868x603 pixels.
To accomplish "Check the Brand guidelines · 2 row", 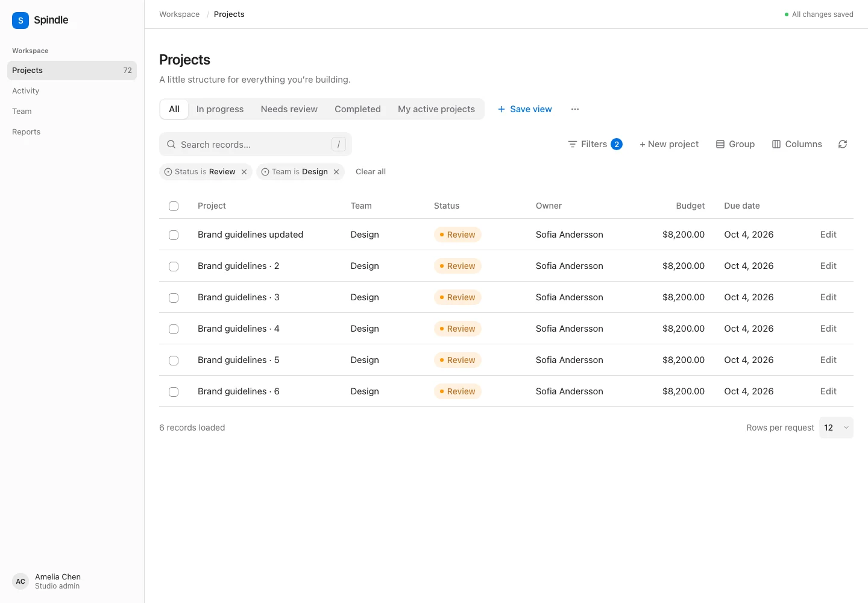I will 174,267.
